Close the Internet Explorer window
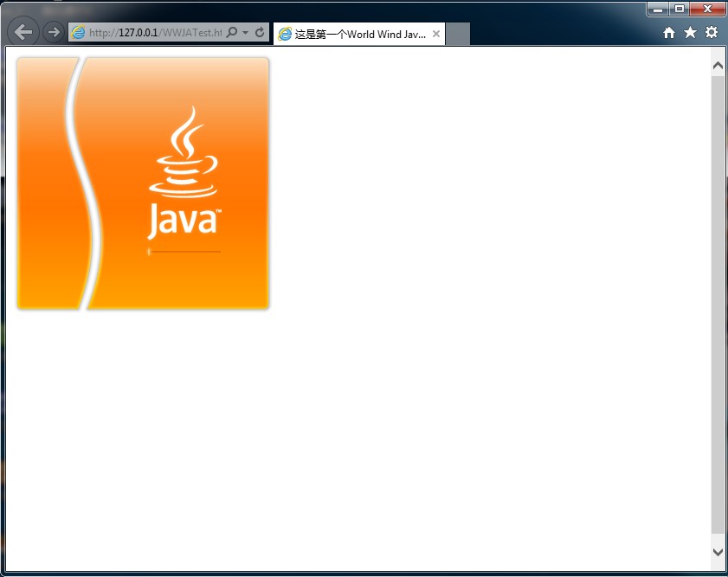The height and width of the screenshot is (577, 728). [707, 9]
